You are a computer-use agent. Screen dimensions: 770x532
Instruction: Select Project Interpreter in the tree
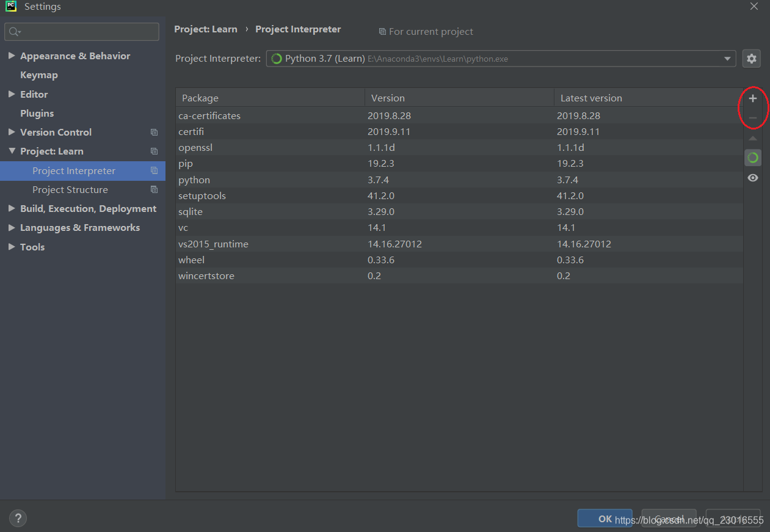[x=82, y=171]
